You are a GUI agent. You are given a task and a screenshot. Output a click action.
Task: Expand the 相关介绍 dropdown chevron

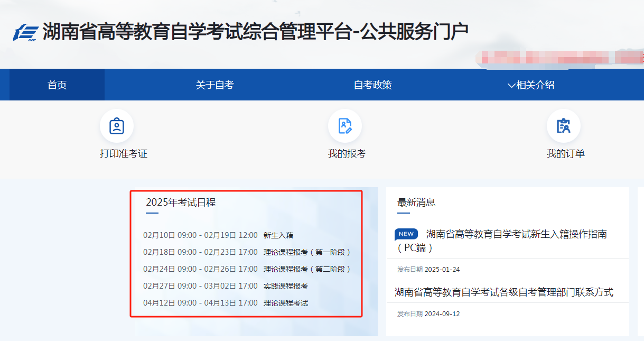point(511,86)
